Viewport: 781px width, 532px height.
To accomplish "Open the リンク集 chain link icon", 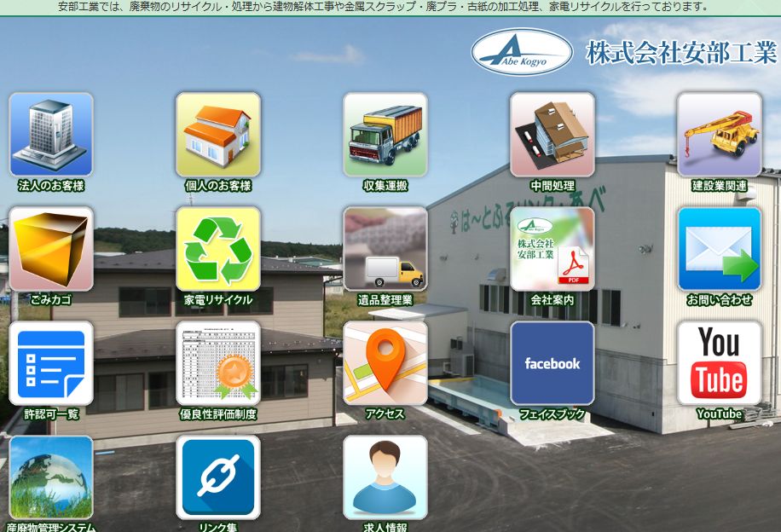I will click(x=218, y=477).
